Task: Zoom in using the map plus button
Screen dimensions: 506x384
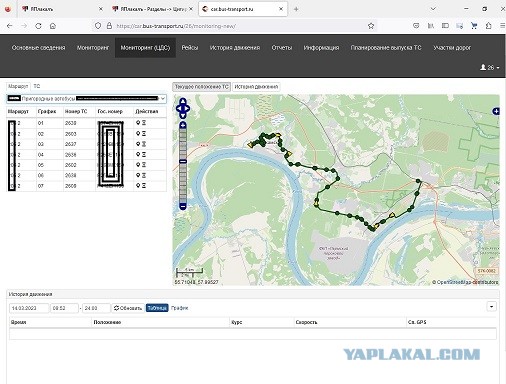Action: (183, 125)
